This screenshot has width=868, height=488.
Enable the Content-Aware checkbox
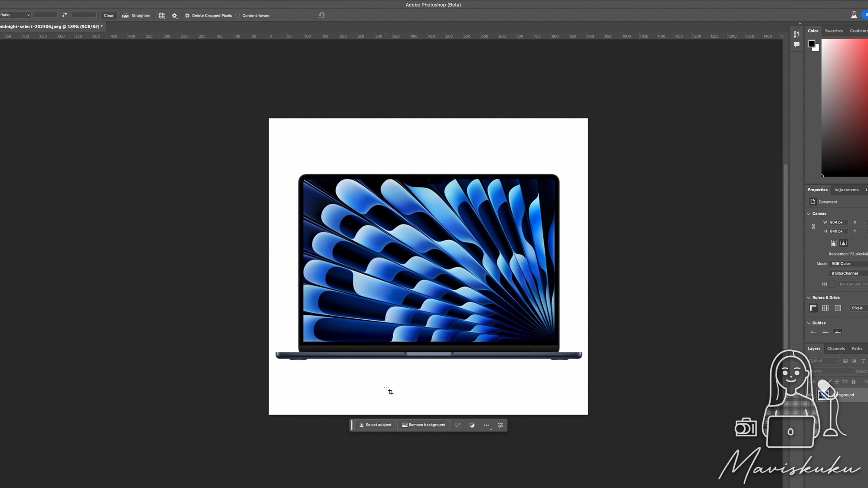(x=238, y=16)
